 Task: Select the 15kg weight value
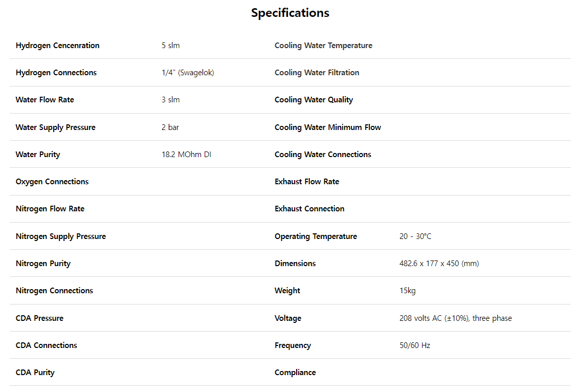(x=407, y=291)
